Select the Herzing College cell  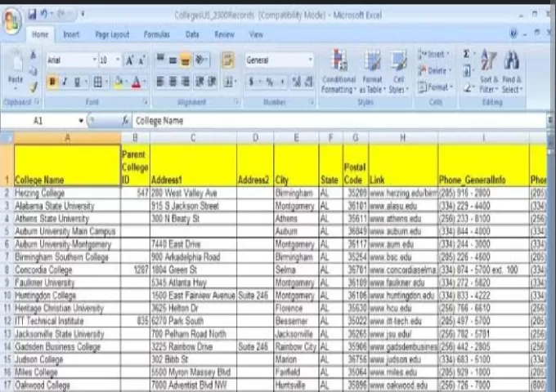point(65,193)
